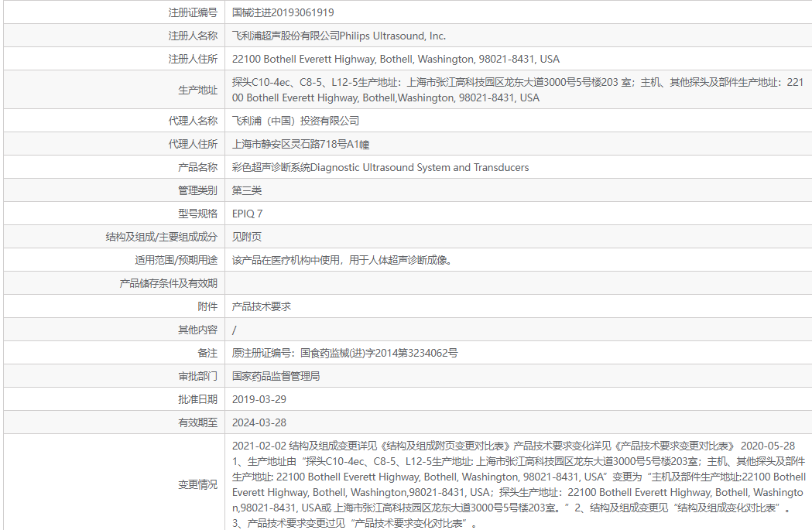Click the 适用范围/预期用途 label
This screenshot has height=530, width=812.
(176, 260)
